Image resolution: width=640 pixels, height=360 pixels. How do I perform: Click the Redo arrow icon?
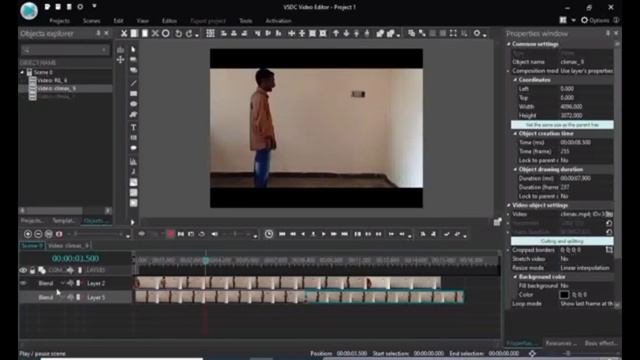[x=189, y=33]
